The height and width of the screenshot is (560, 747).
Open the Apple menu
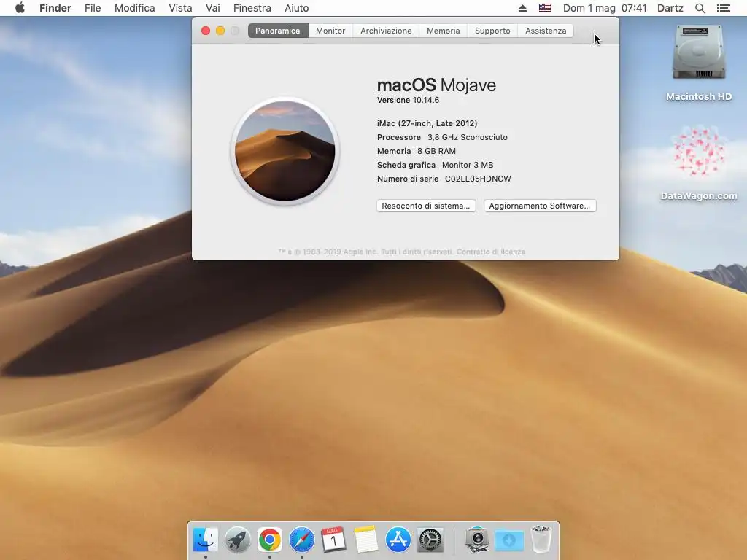[20, 8]
